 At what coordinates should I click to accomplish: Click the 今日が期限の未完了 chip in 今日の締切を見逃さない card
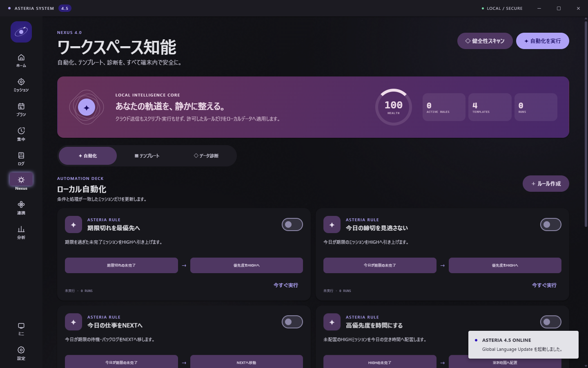coord(380,265)
